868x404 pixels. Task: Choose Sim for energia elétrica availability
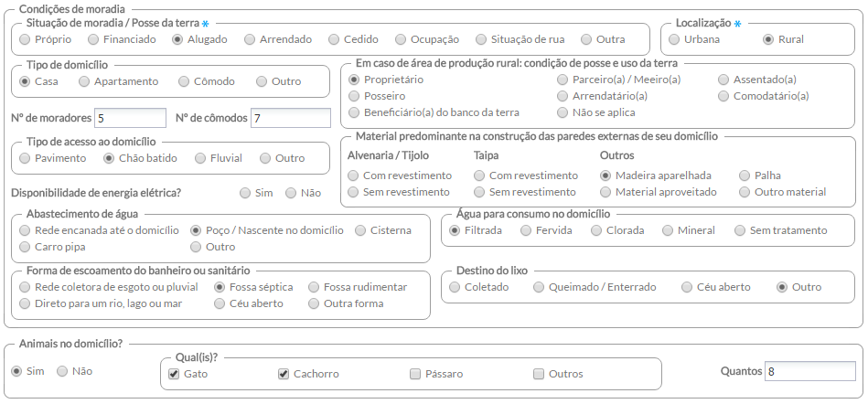(245, 193)
